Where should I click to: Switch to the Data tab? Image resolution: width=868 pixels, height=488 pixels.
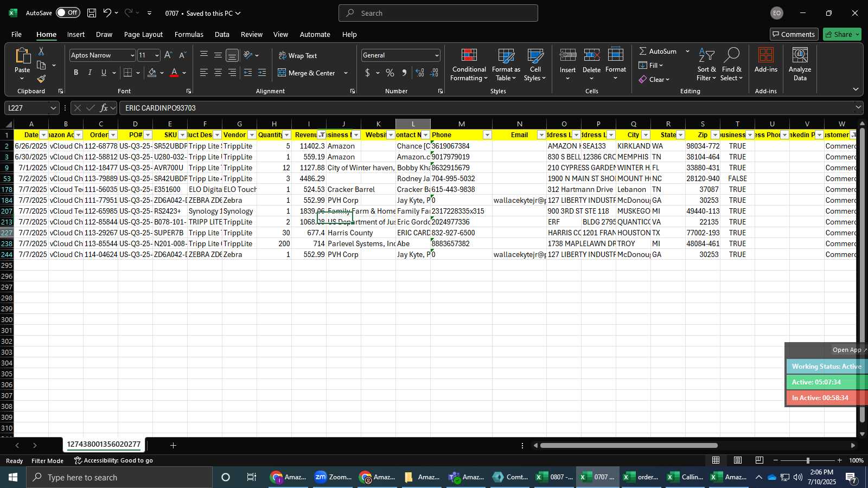point(222,34)
